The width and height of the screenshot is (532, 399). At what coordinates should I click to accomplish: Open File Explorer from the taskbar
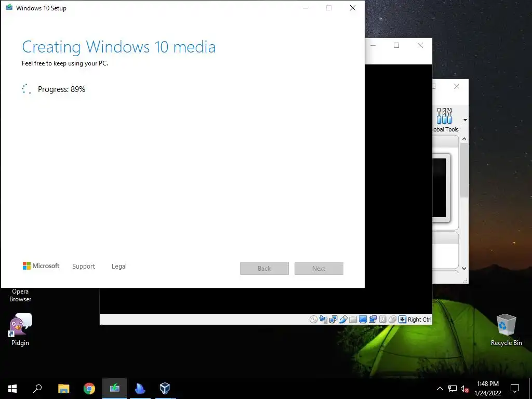click(x=63, y=389)
